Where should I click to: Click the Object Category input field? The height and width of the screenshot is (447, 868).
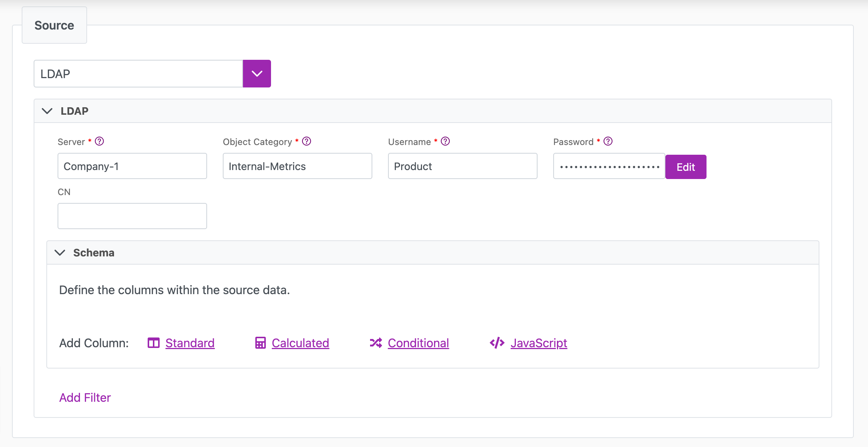[x=298, y=166]
